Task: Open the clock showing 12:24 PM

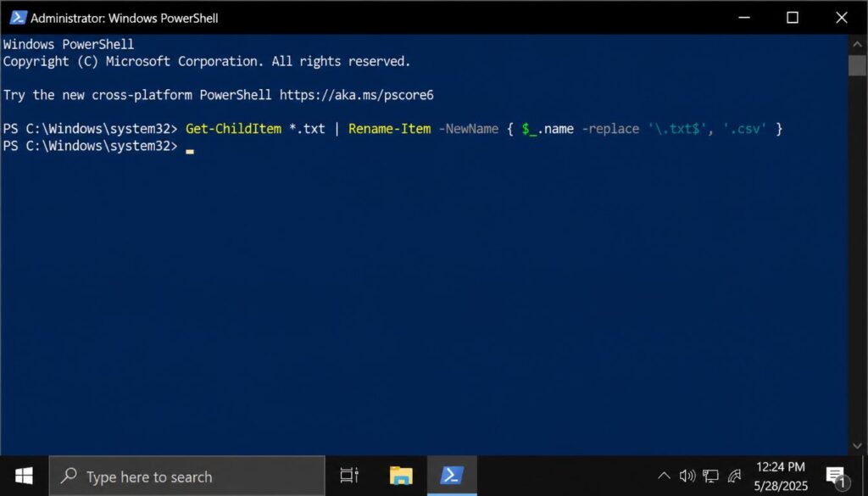Action: 781,476
